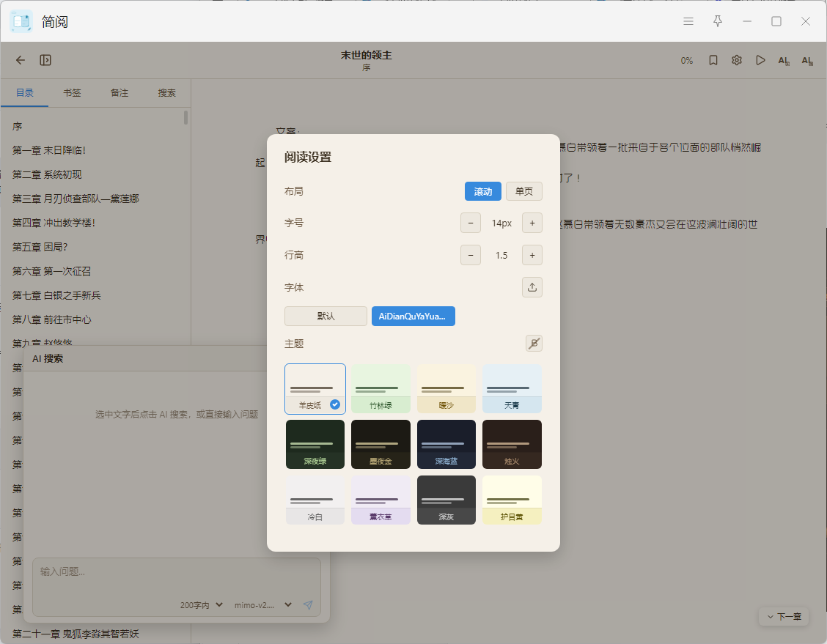Select the 竹林绿 theme
Image resolution: width=827 pixels, height=644 pixels.
[381, 389]
